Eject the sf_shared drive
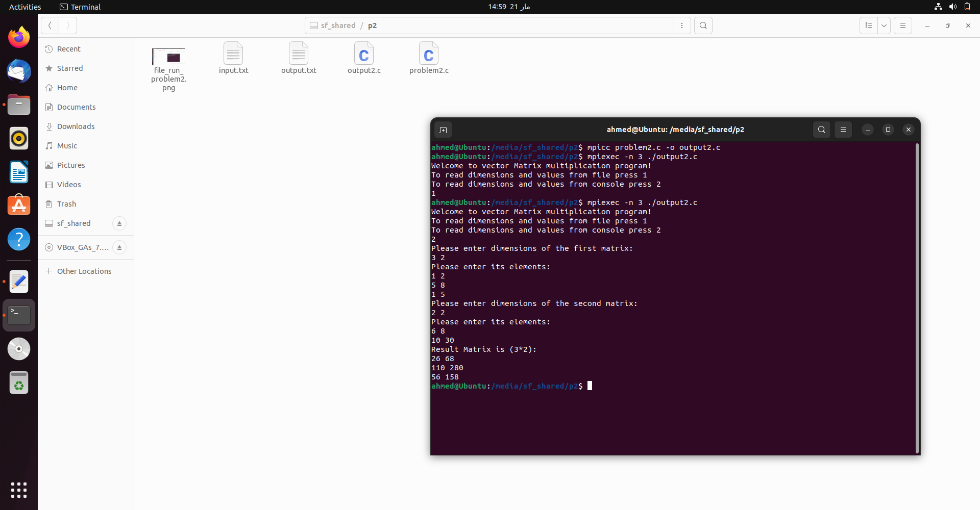Screen dimensions: 980x510 pyautogui.click(x=119, y=223)
